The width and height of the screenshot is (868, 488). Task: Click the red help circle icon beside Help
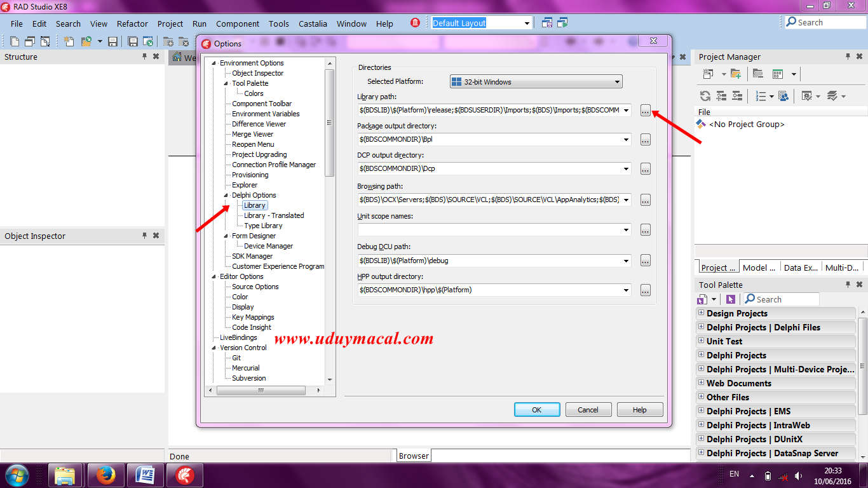click(415, 23)
